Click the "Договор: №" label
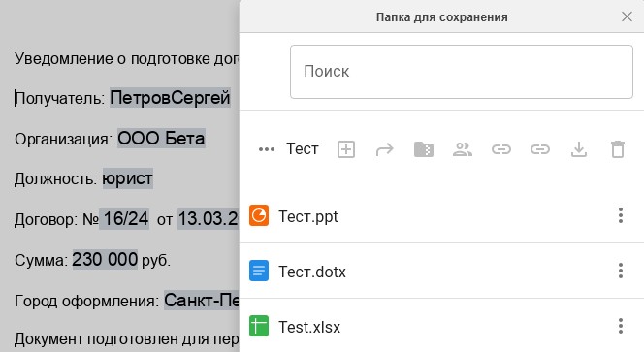The height and width of the screenshot is (352, 644). click(x=56, y=220)
